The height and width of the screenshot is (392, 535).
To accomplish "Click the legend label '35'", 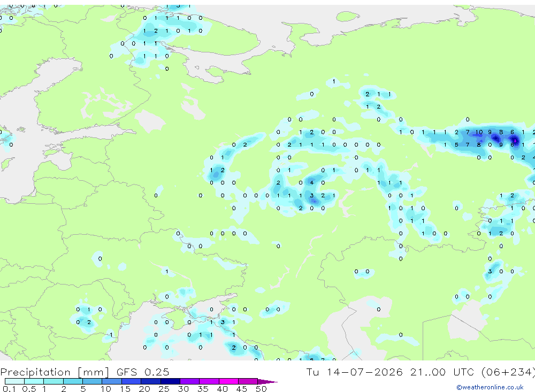I will coord(203,389).
